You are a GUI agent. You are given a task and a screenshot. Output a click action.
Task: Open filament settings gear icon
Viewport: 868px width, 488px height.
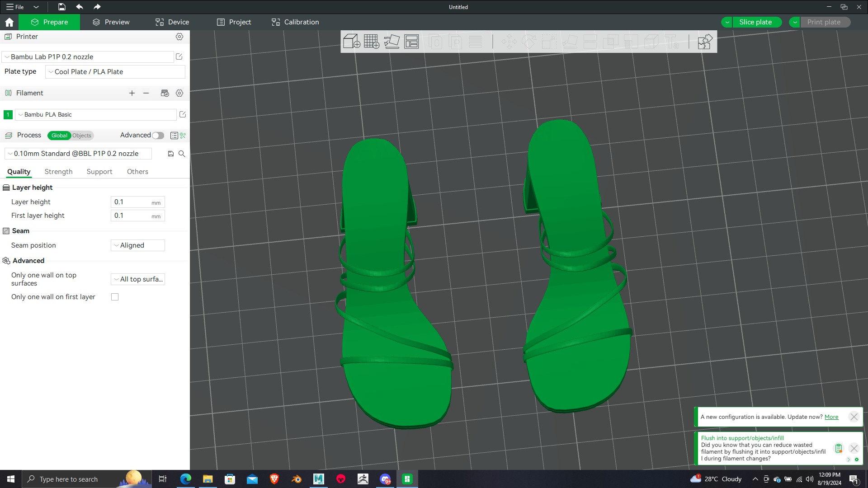pos(179,93)
